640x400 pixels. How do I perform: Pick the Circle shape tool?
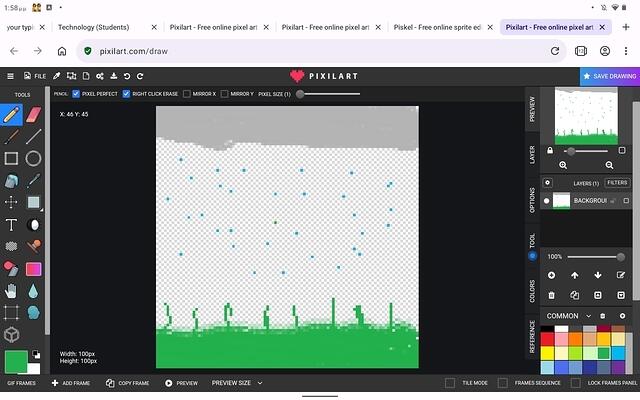[x=33, y=158]
